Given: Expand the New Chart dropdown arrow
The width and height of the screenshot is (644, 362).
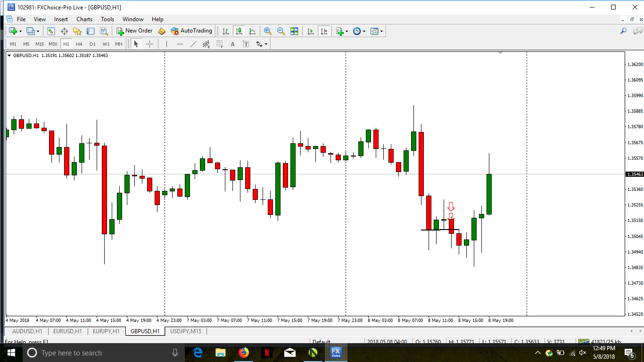Looking at the screenshot, I should (20, 32).
